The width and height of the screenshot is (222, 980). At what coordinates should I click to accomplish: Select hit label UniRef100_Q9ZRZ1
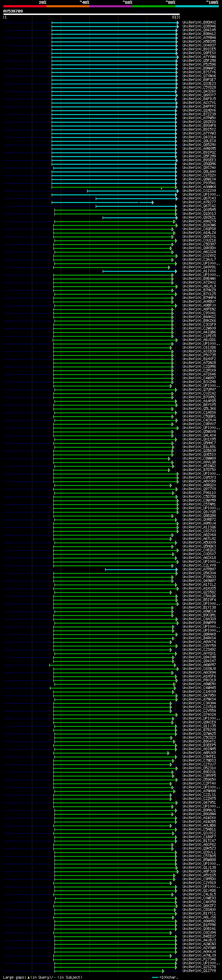(x=199, y=218)
